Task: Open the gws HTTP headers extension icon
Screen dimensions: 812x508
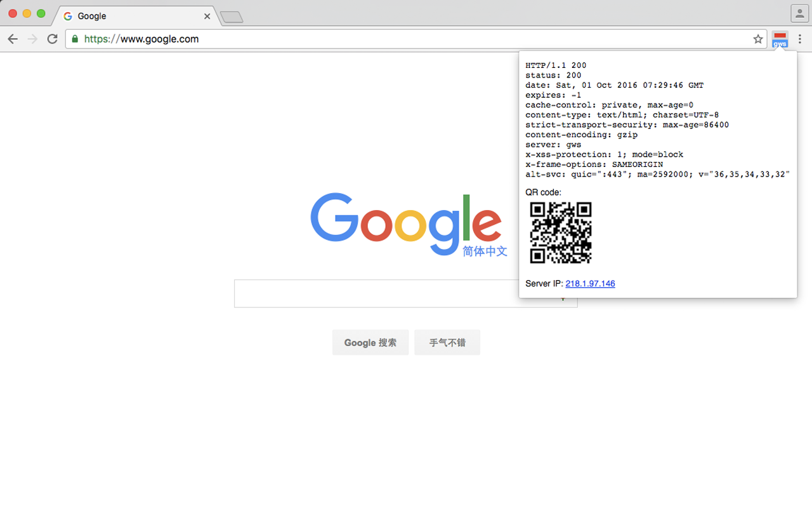Action: (780, 40)
